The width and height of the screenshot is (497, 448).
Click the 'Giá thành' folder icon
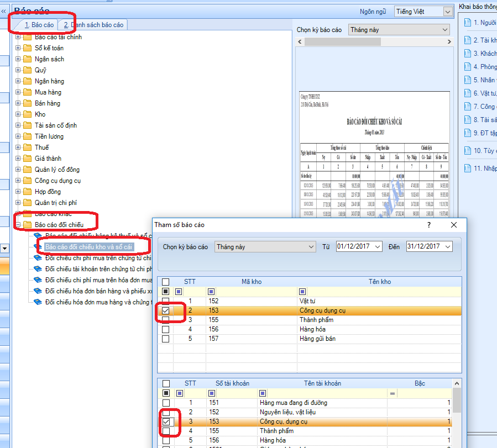point(28,159)
